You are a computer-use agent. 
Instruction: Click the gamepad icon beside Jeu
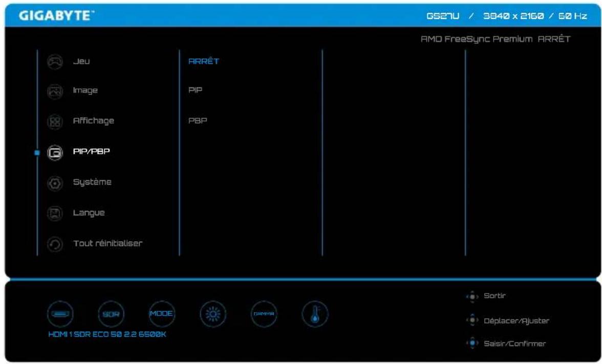55,62
